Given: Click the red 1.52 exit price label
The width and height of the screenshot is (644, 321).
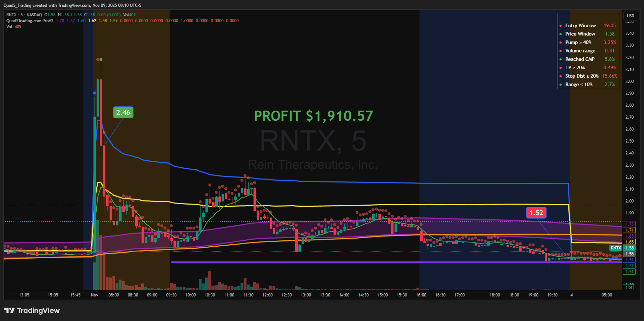Looking at the screenshot, I should pos(536,213).
